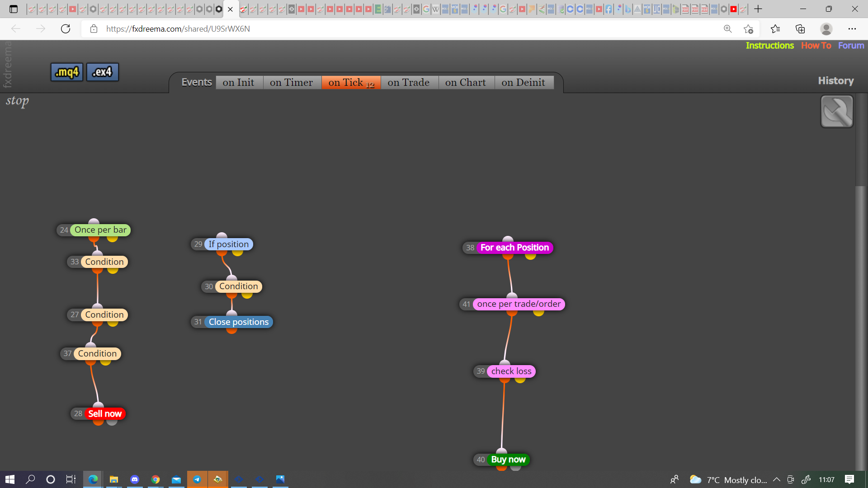Viewport: 868px width, 488px height.
Task: Switch to the on Timer event tab
Action: pyautogui.click(x=292, y=82)
